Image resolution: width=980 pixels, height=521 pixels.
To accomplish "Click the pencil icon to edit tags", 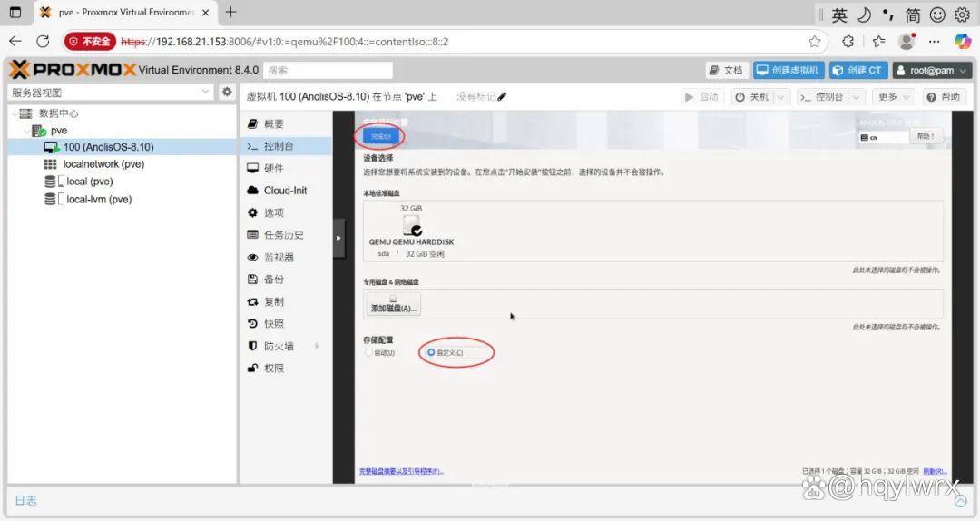I will coord(502,96).
